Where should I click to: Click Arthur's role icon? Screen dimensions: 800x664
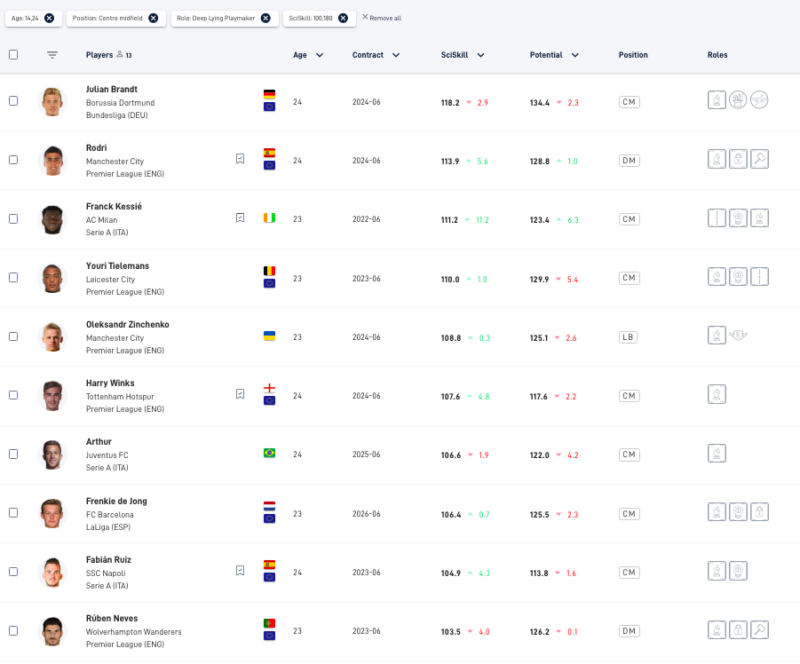pos(717,454)
